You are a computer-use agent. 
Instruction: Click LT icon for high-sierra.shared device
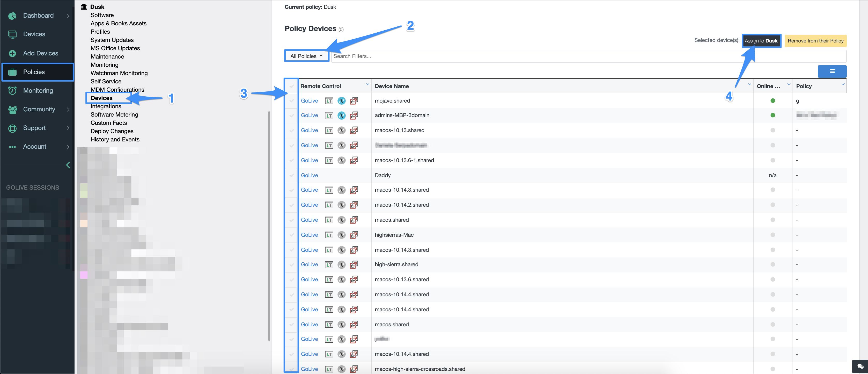pos(329,265)
